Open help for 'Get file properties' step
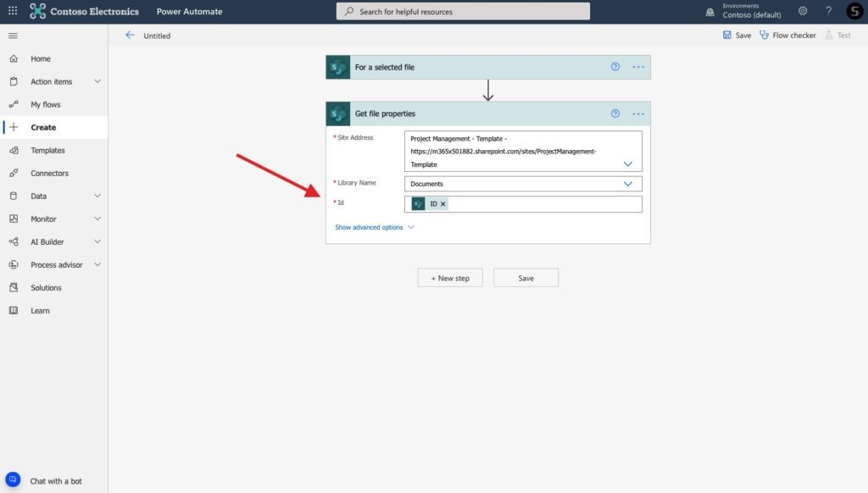Screen dimensions: 868x493 point(615,114)
